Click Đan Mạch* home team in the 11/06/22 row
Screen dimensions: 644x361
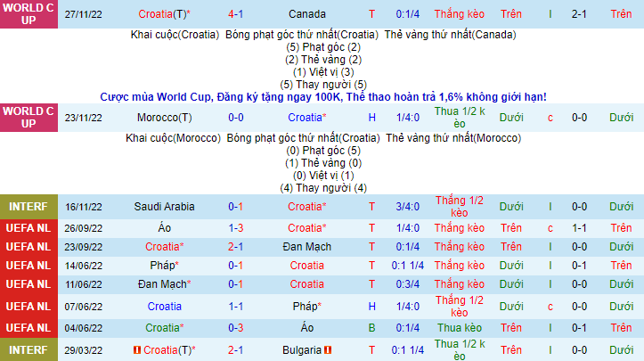164,284
